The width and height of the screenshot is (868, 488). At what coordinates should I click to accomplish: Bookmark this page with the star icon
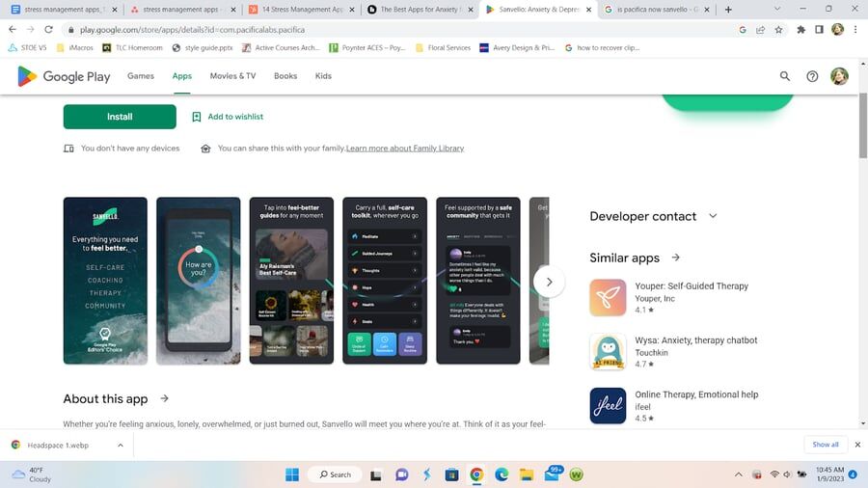tap(778, 30)
